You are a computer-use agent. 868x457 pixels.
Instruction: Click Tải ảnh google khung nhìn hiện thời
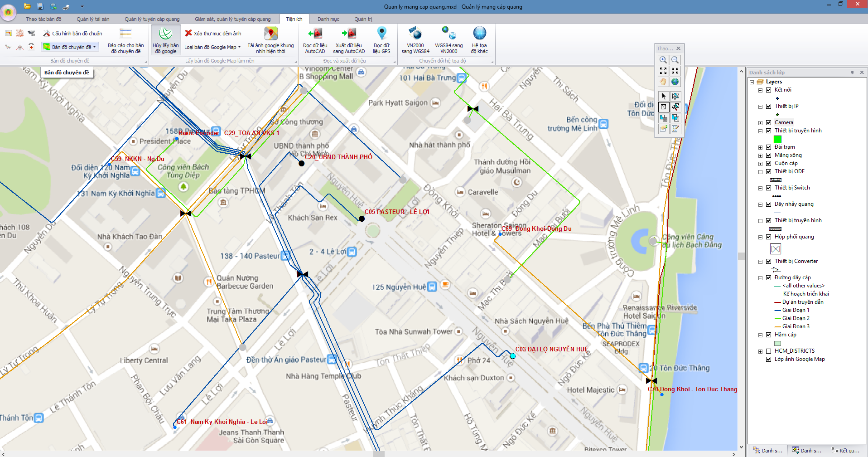pos(270,41)
